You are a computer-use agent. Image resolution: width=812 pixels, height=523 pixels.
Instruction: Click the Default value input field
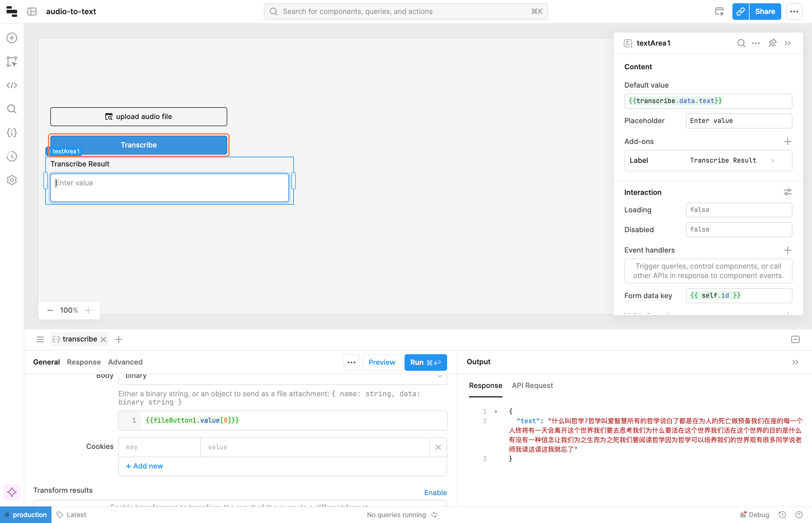tap(708, 101)
